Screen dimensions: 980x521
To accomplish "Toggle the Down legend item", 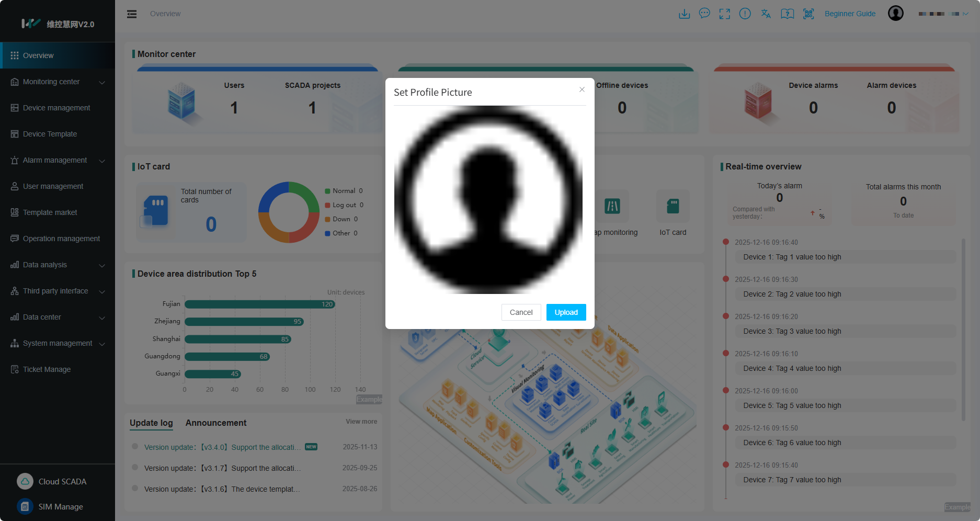I will 341,219.
